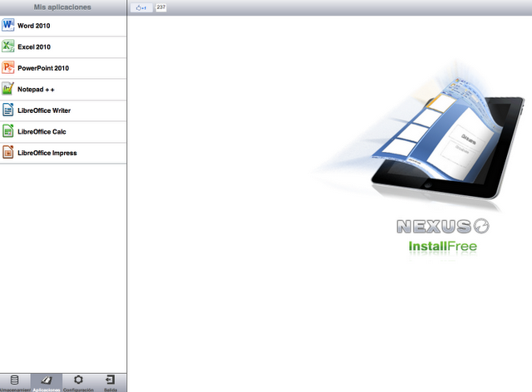The image size is (532, 392).
Task: Click the 'Mis aplicaciones' header title
Action: (x=62, y=7)
